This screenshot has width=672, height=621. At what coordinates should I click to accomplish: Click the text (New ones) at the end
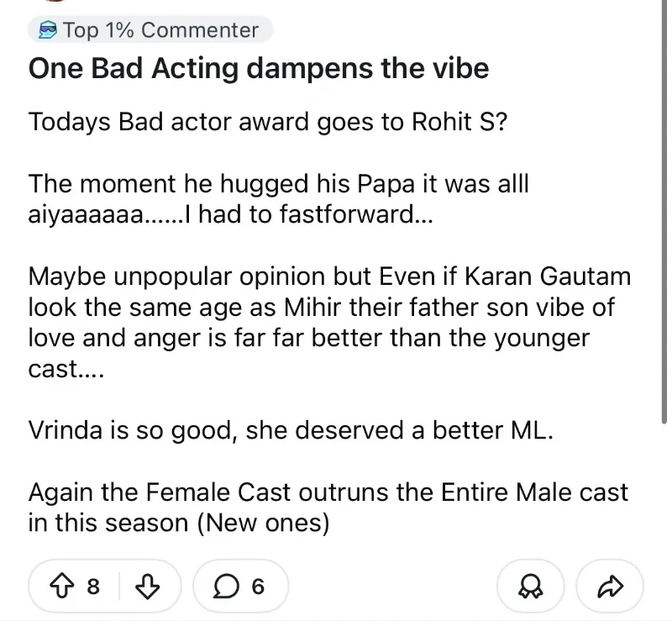(x=262, y=522)
